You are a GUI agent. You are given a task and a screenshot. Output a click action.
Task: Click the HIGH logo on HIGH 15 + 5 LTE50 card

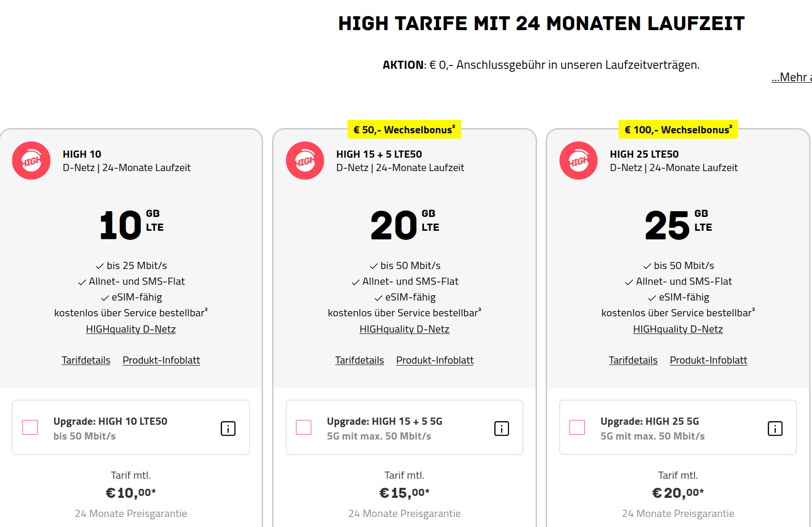[305, 161]
